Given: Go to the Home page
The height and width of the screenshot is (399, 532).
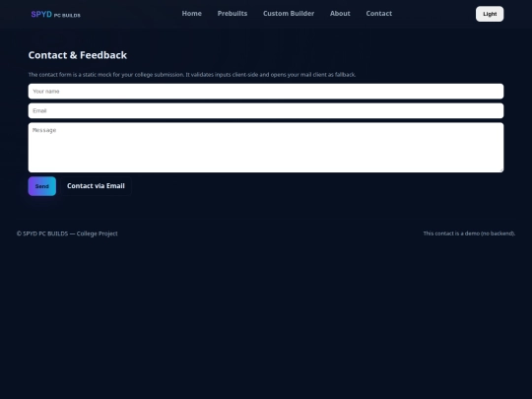Looking at the screenshot, I should coord(192,14).
